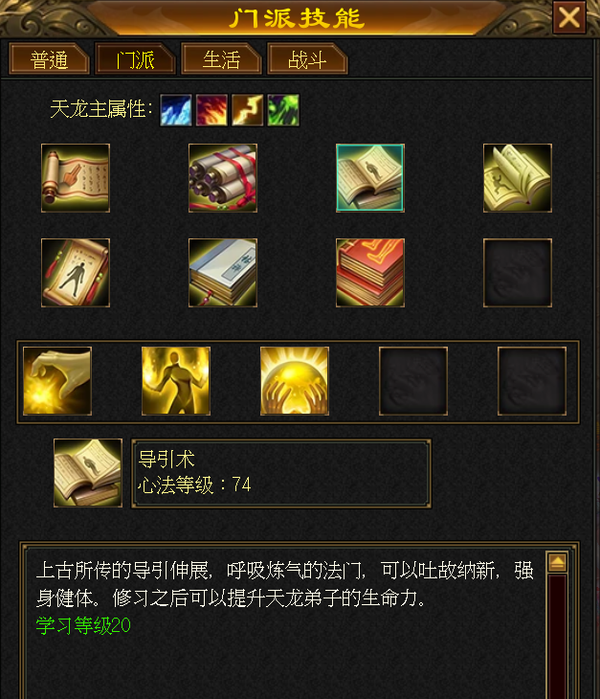The height and width of the screenshot is (699, 600).
Task: Select the bundled scrolls with red ribbon icon
Action: tap(223, 178)
